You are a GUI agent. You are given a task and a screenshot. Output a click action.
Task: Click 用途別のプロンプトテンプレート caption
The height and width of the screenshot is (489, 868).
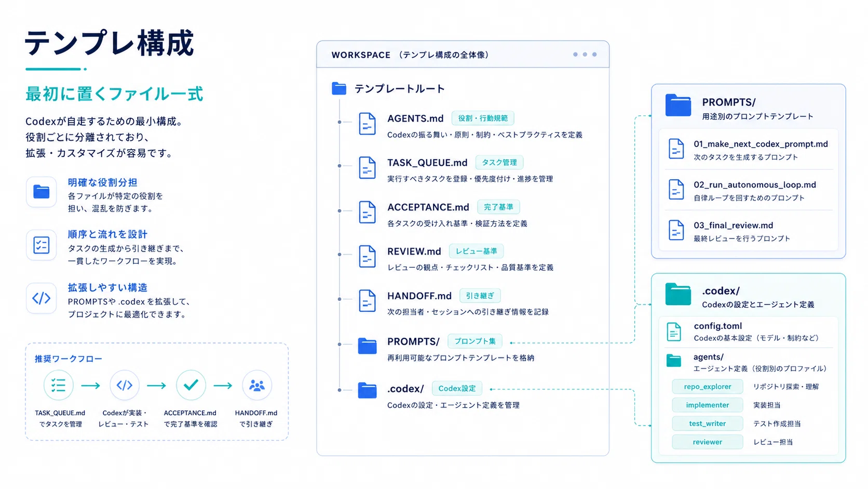pos(757,116)
